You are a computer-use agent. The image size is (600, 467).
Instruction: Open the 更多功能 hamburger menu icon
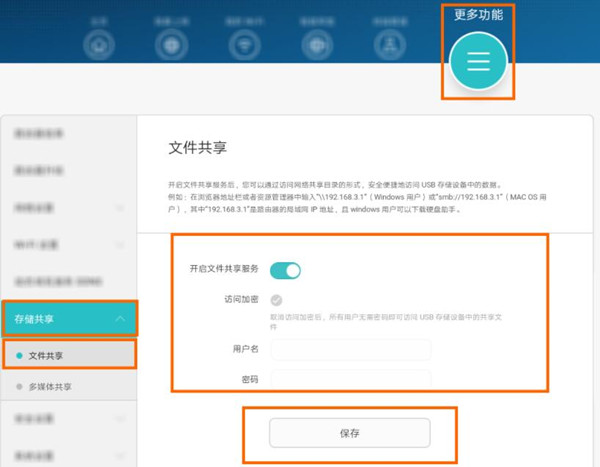(478, 61)
